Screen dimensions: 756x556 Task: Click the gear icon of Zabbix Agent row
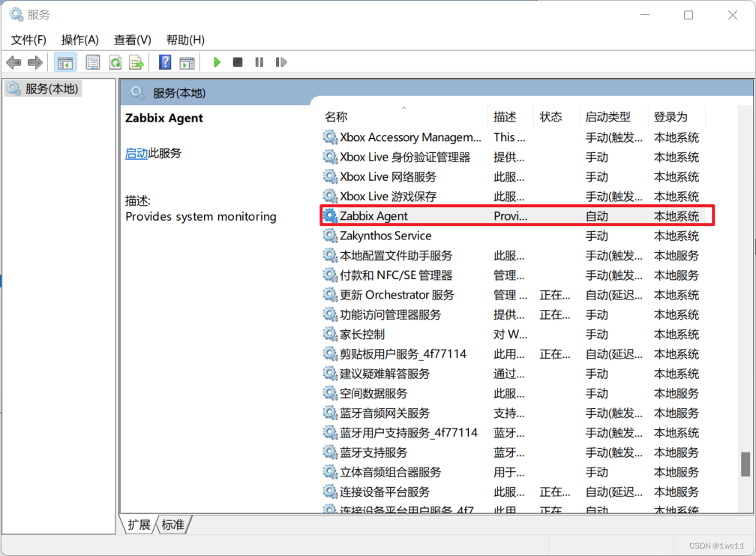pos(330,215)
